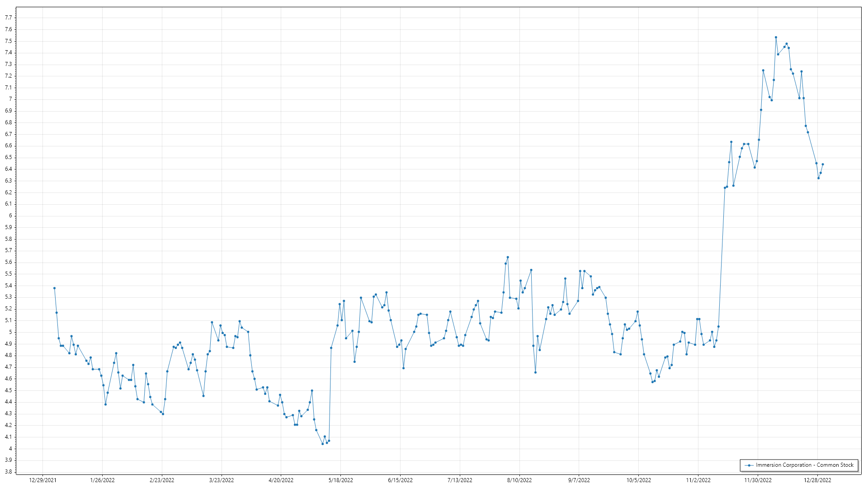Click the first data point of the series
868x488 pixels.
[x=54, y=288]
